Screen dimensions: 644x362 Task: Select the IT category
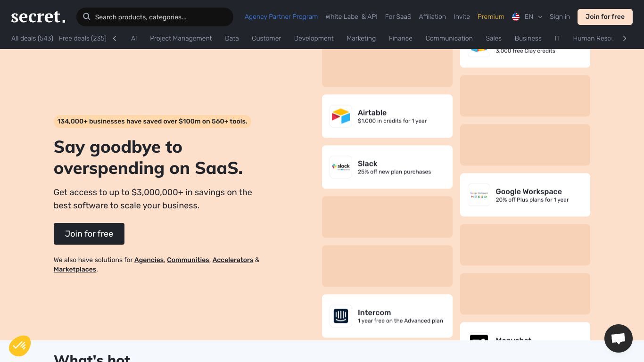click(557, 38)
